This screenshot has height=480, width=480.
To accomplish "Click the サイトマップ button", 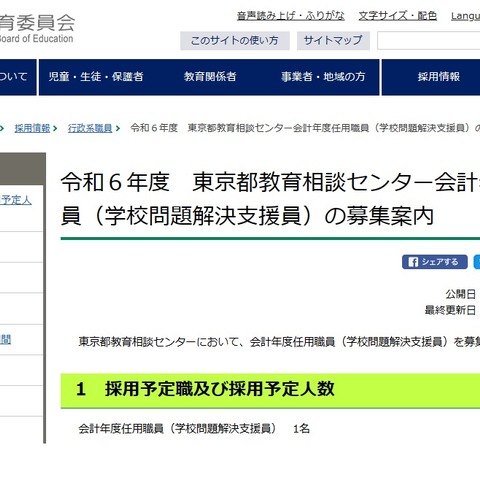I will tap(333, 41).
